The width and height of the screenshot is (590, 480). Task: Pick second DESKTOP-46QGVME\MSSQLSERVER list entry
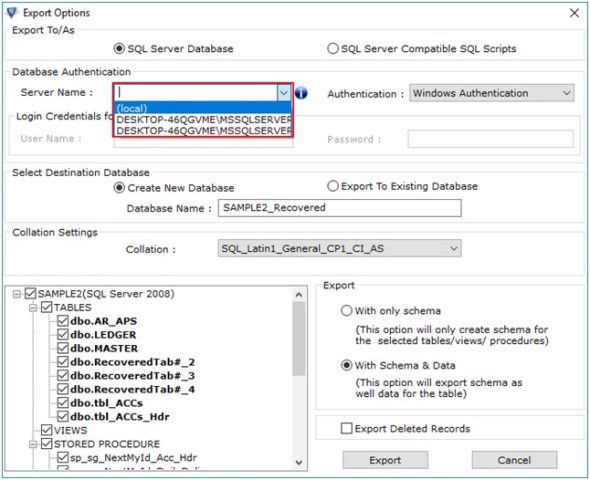pos(203,131)
